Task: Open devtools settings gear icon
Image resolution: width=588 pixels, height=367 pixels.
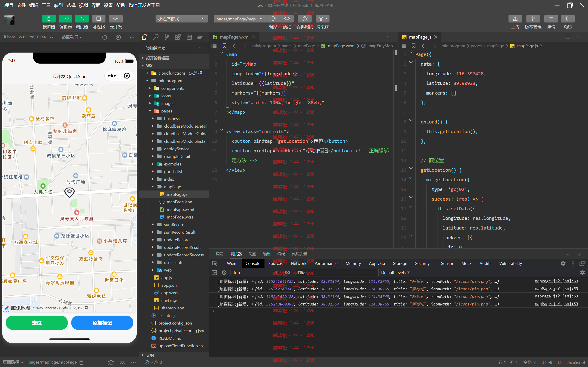Action: pos(563,263)
